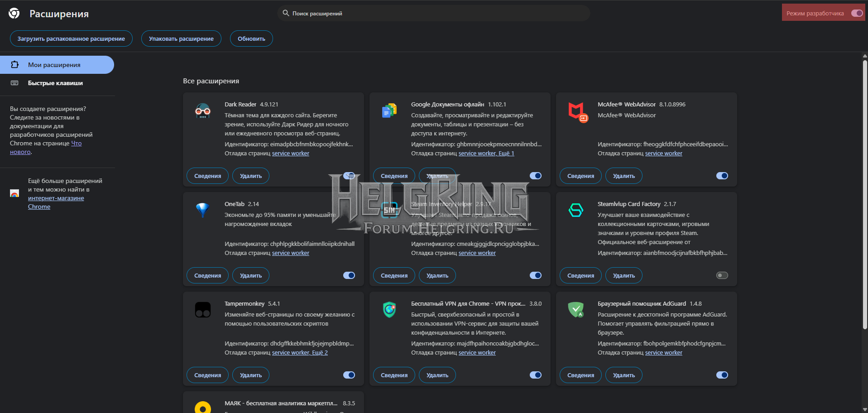Viewport: 868px width, 413px height.
Task: Open the Что нового link
Action: (x=77, y=144)
